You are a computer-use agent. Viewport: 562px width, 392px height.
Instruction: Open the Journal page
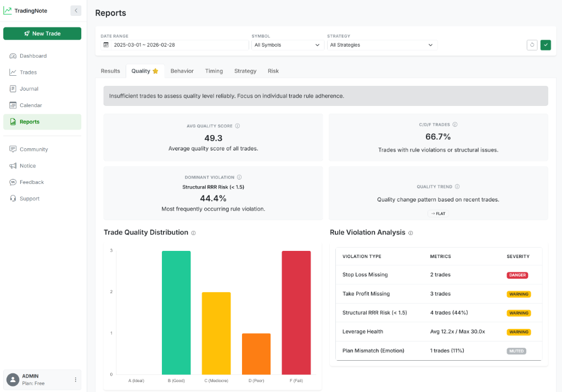pos(42,89)
